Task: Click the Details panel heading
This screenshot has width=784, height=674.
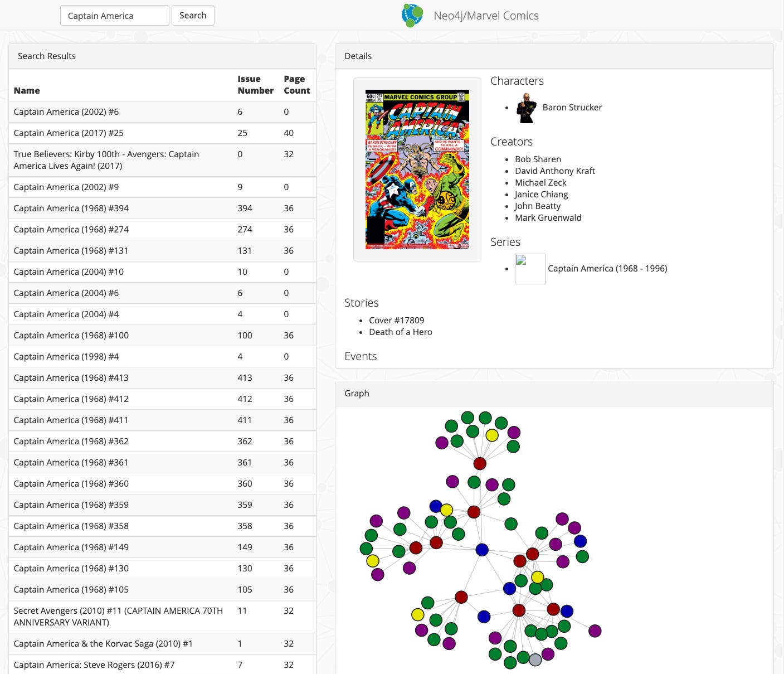Action: click(358, 56)
